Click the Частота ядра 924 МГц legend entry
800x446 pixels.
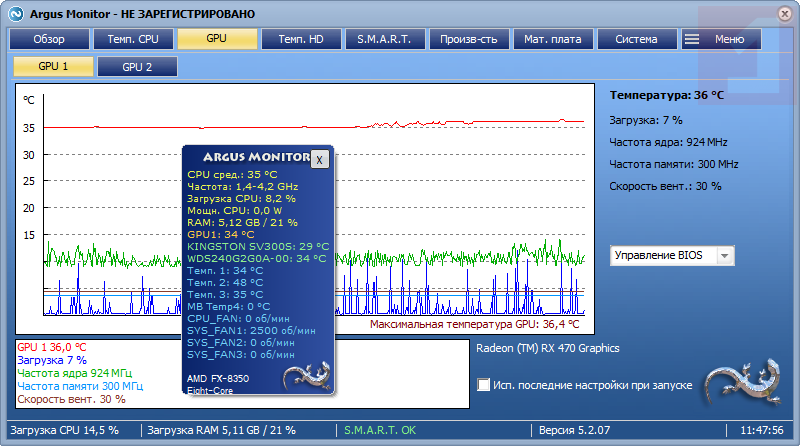coord(74,373)
